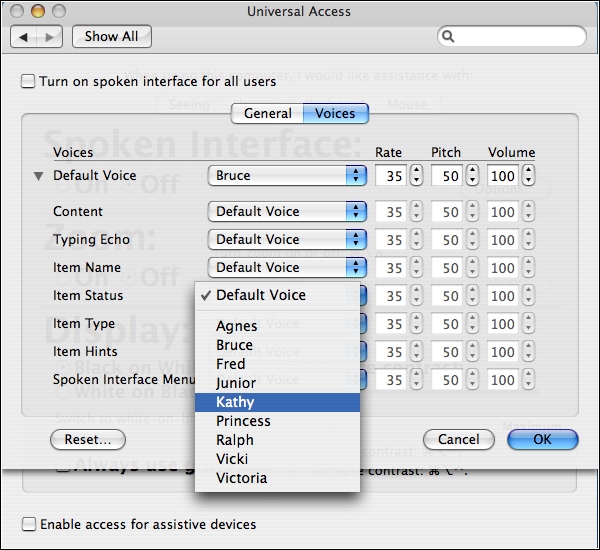Click the Spoken Interface Menu rate stepper

click(416, 379)
